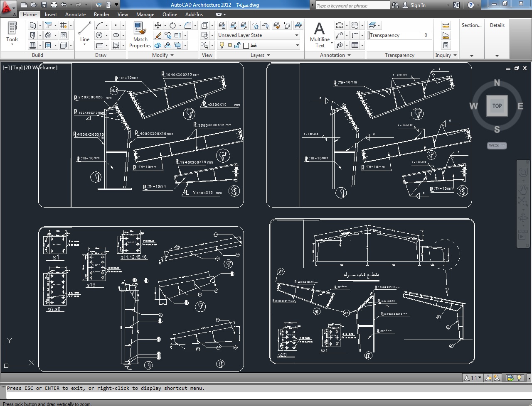Toggle the layer lock padlock icon

click(x=238, y=45)
